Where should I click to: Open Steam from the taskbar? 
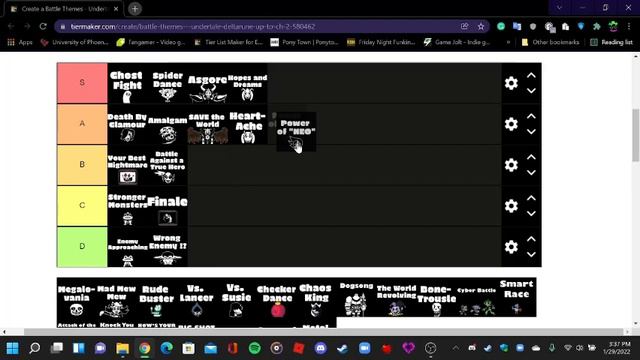[342, 348]
